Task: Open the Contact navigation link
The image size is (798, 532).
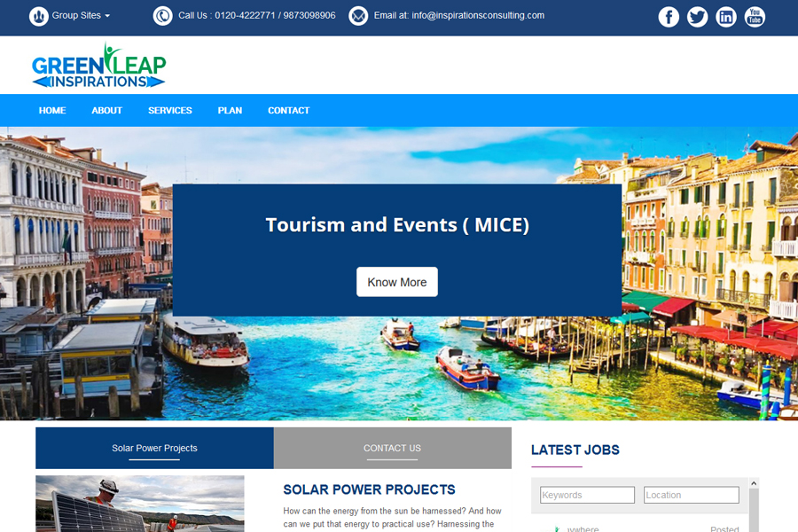Action: 288,111
